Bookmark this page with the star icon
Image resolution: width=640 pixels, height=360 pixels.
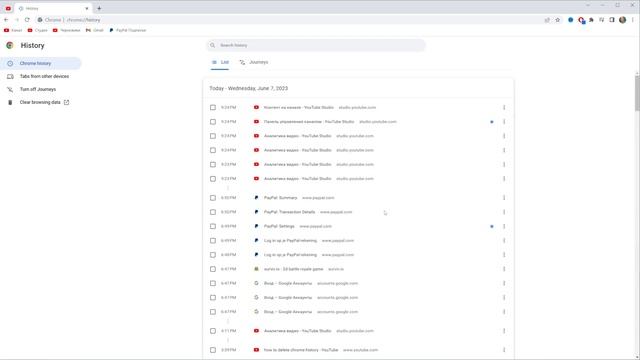click(x=558, y=20)
